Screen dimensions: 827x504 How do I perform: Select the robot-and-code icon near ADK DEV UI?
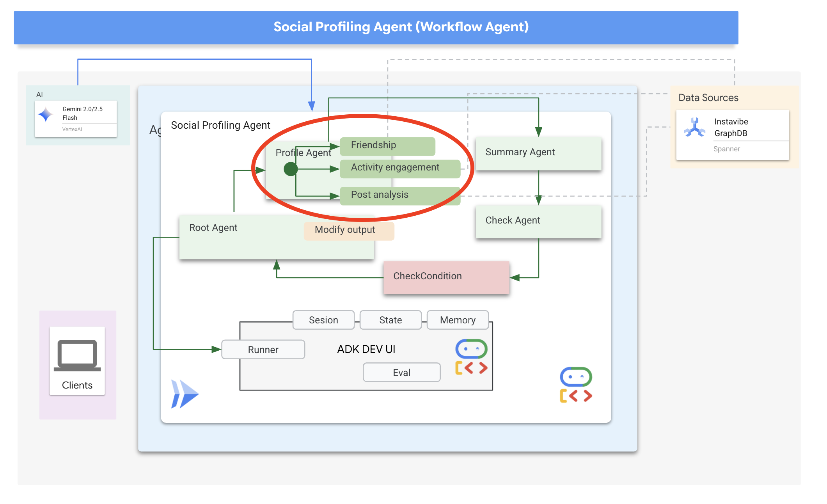470,357
